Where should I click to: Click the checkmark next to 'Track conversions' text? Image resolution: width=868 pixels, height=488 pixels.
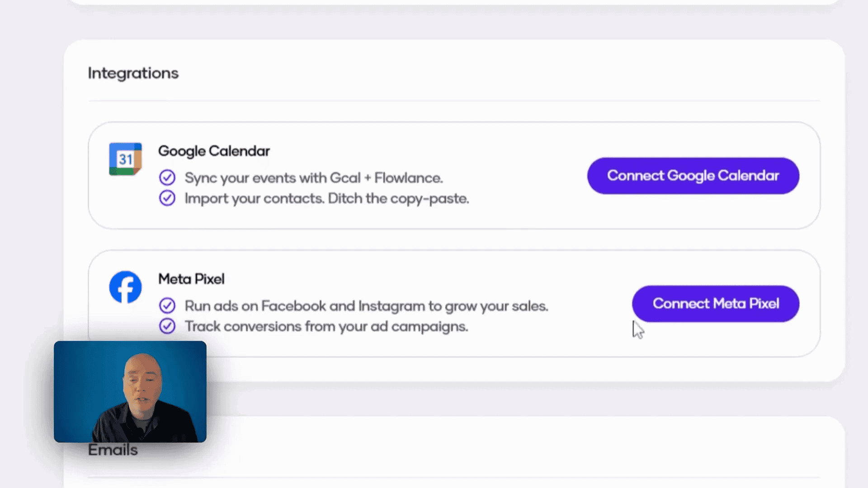tap(167, 326)
